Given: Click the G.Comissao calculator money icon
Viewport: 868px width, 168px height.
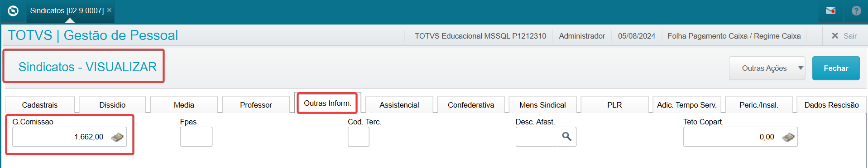Looking at the screenshot, I should (117, 137).
